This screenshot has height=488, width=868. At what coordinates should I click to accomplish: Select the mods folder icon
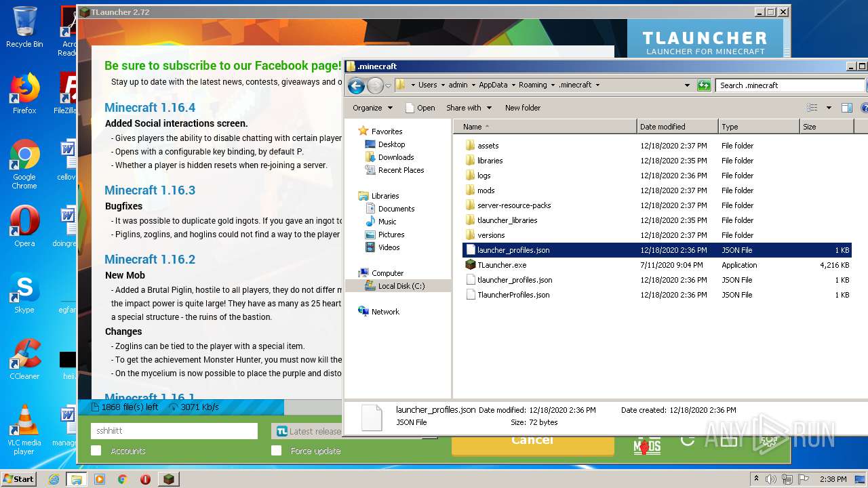pyautogui.click(x=470, y=190)
